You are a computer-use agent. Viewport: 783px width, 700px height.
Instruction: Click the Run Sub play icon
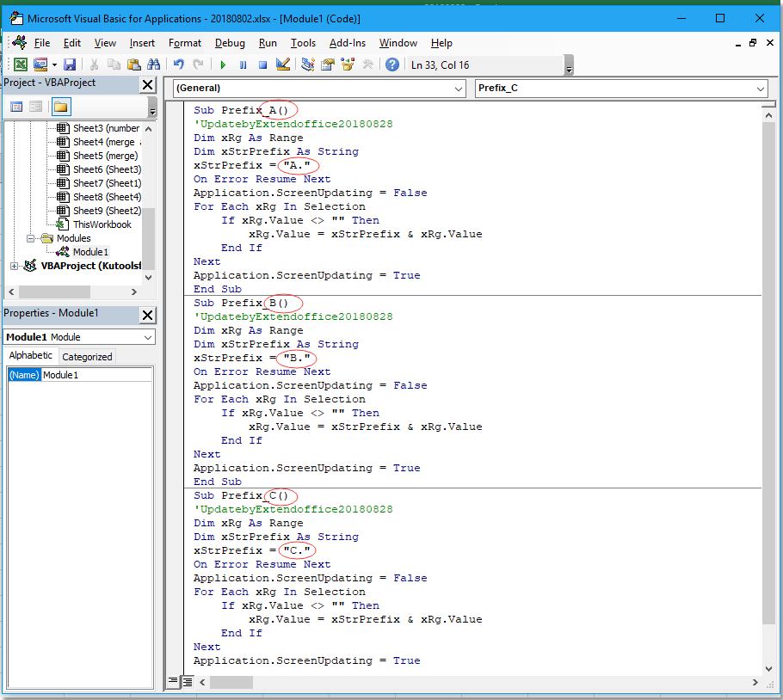(223, 64)
